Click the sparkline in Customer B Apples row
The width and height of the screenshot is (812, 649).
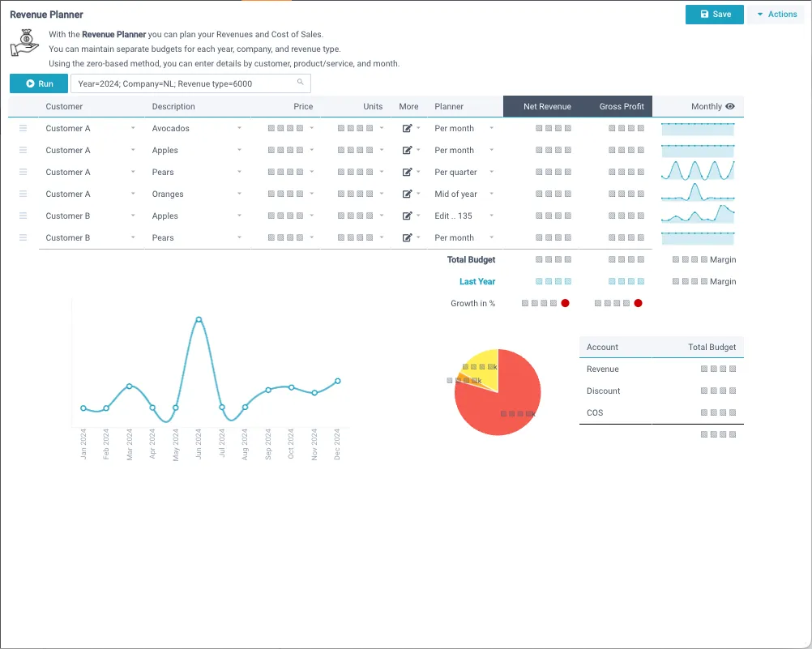click(698, 215)
